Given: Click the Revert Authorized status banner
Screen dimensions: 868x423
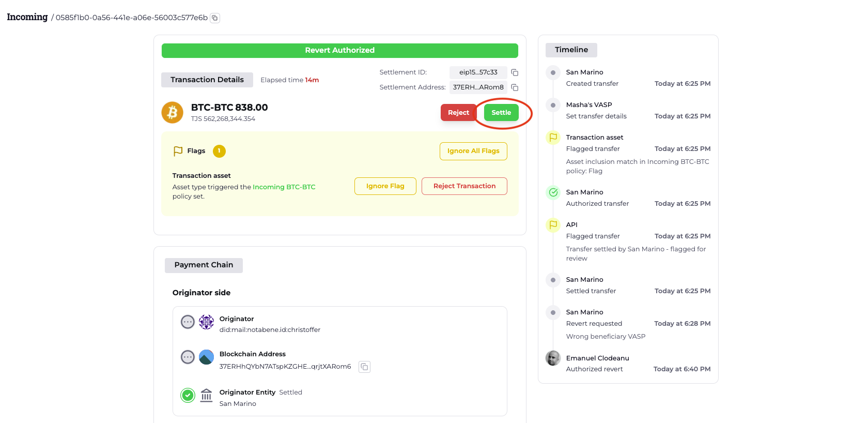Looking at the screenshot, I should point(340,51).
